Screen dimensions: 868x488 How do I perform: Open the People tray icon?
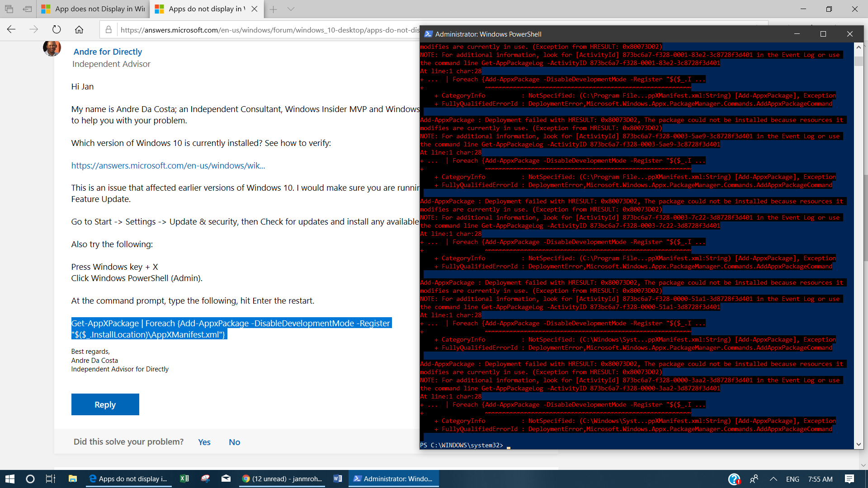pos(754,479)
